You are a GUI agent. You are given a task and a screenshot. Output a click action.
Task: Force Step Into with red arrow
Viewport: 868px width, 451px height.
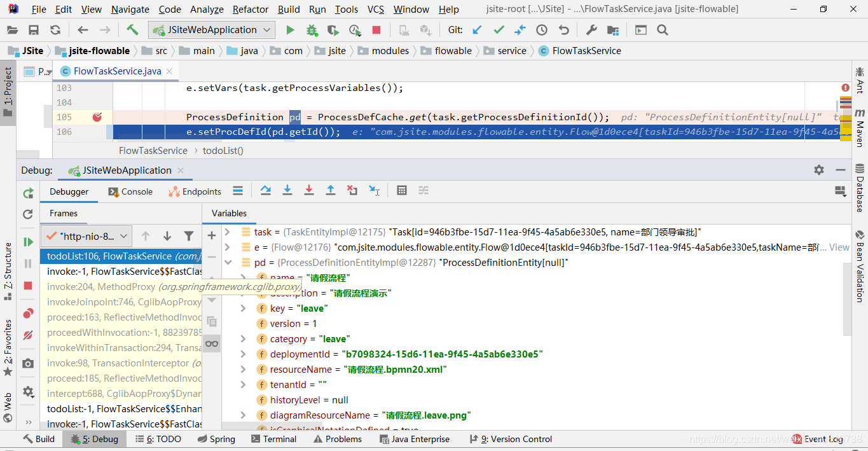pos(309,190)
